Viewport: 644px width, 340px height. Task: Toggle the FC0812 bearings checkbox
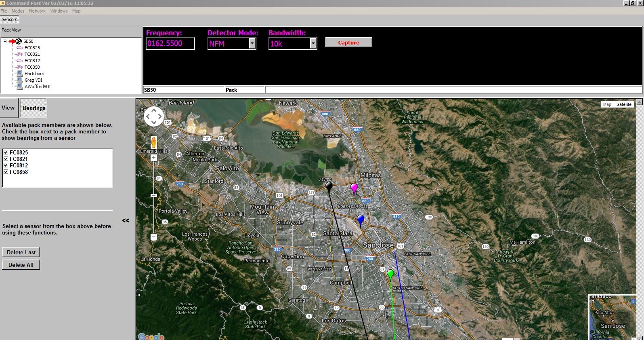pyautogui.click(x=6, y=165)
